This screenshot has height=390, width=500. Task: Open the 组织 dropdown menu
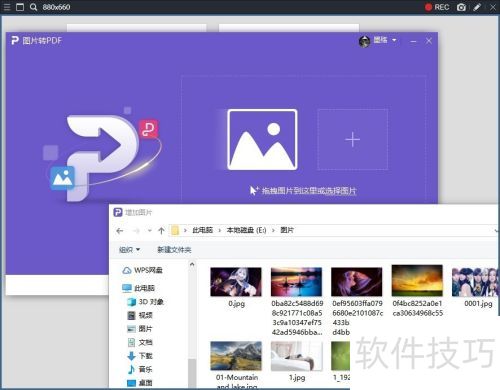point(129,250)
